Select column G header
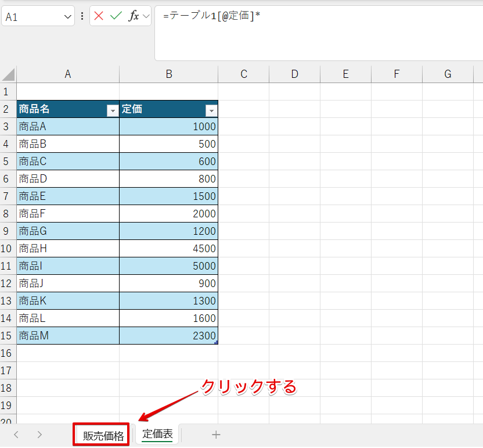The width and height of the screenshot is (483, 448). click(448, 74)
